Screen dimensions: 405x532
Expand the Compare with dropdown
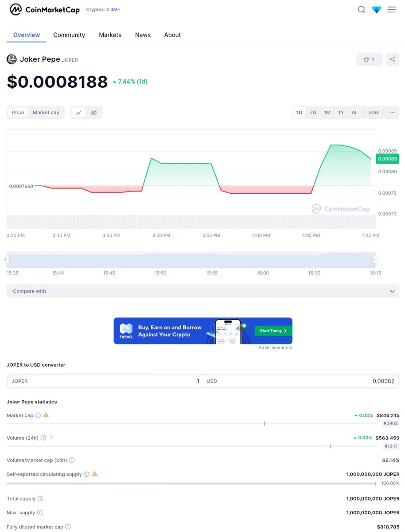(x=202, y=291)
